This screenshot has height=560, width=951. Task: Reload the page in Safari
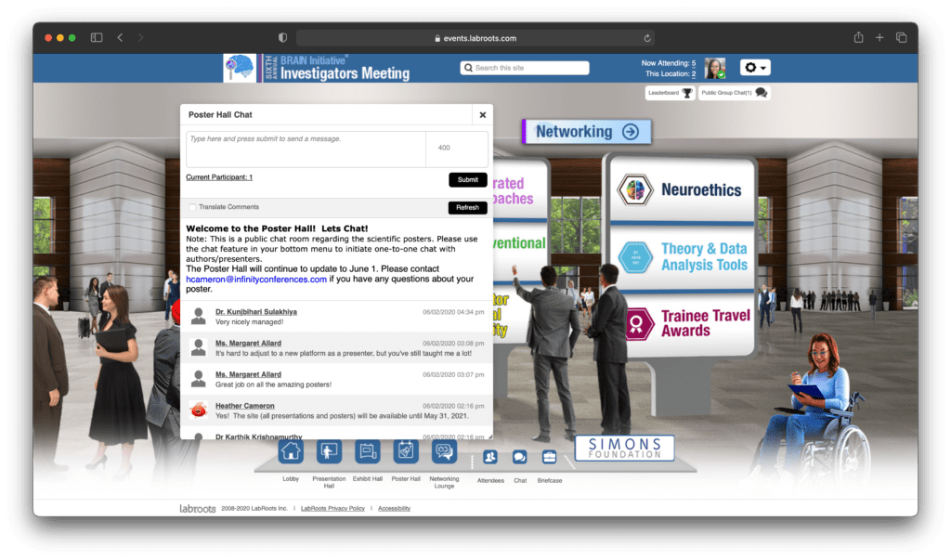[x=647, y=38]
